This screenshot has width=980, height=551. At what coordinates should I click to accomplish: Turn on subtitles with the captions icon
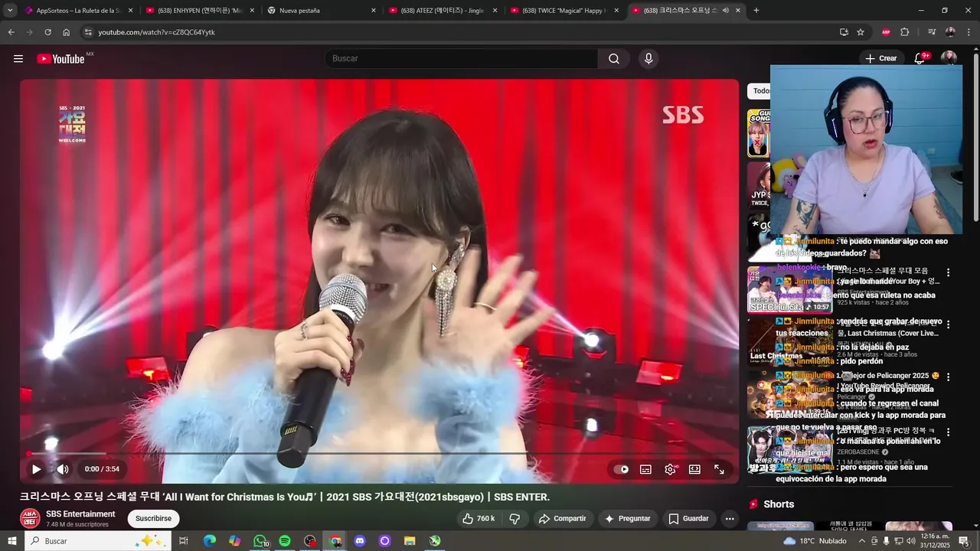(645, 469)
